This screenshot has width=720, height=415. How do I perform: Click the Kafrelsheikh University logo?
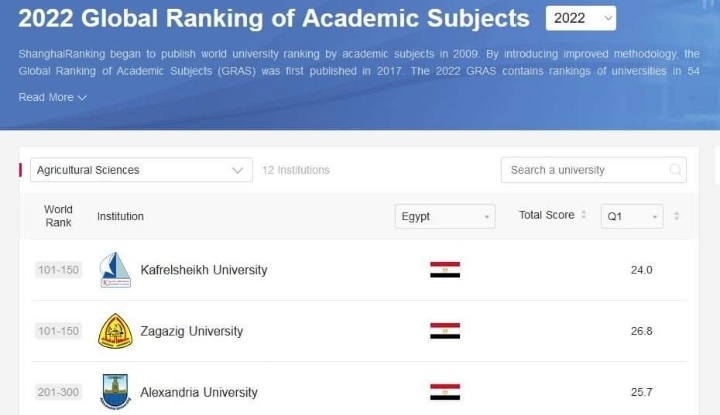(x=115, y=270)
